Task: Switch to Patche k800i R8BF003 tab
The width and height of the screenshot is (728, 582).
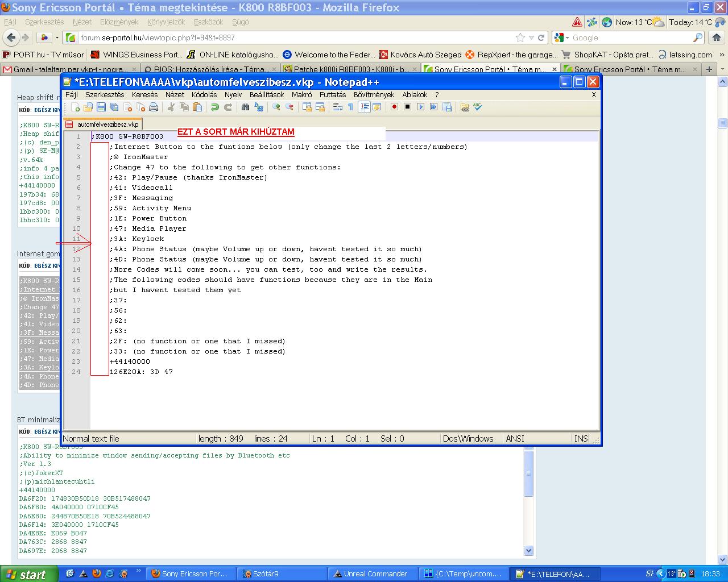Action: pyautogui.click(x=350, y=69)
